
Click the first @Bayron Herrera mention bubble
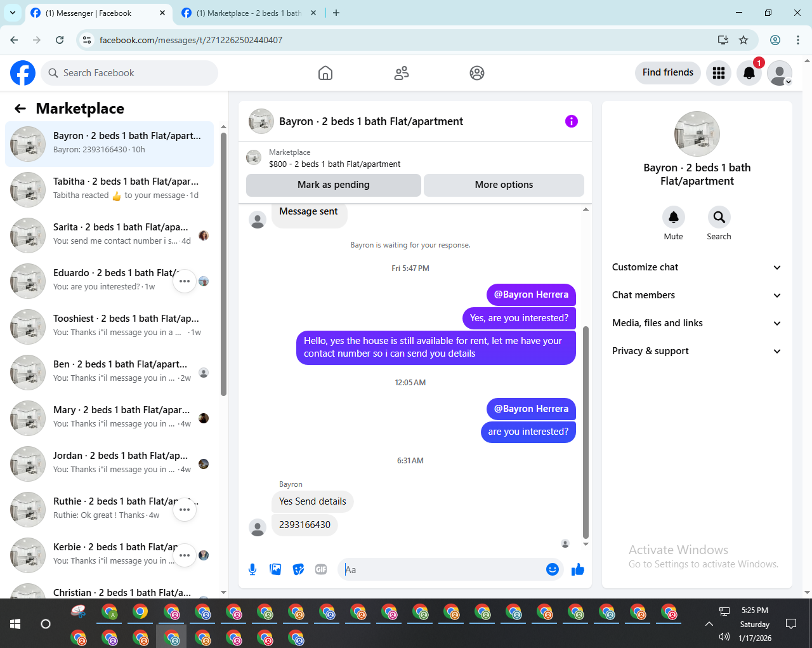click(531, 294)
